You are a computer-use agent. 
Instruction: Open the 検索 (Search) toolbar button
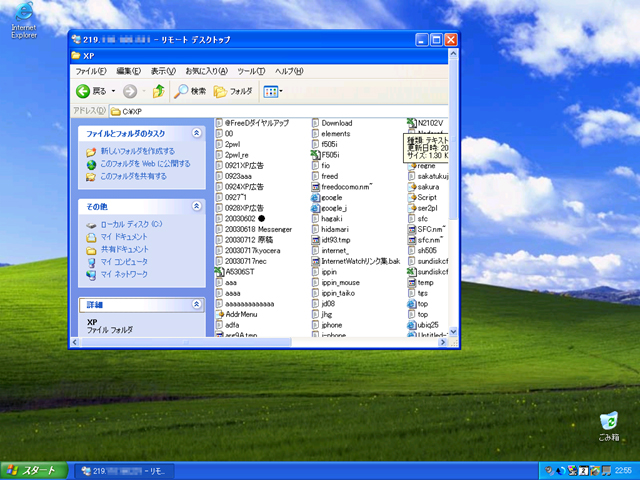pyautogui.click(x=190, y=91)
